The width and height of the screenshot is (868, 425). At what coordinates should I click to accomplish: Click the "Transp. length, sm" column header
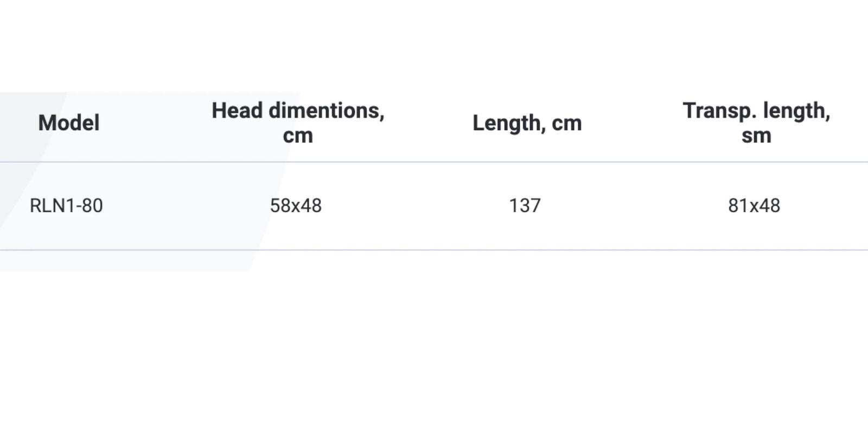(756, 123)
